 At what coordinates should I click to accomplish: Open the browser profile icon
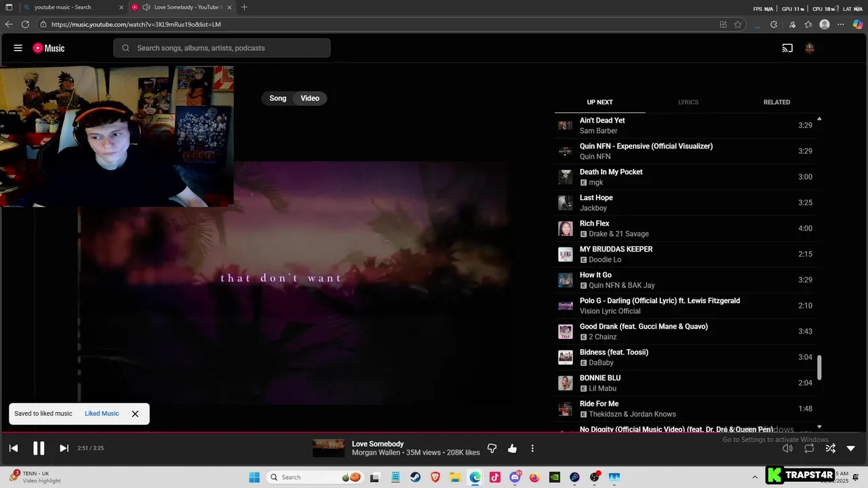pos(825,24)
